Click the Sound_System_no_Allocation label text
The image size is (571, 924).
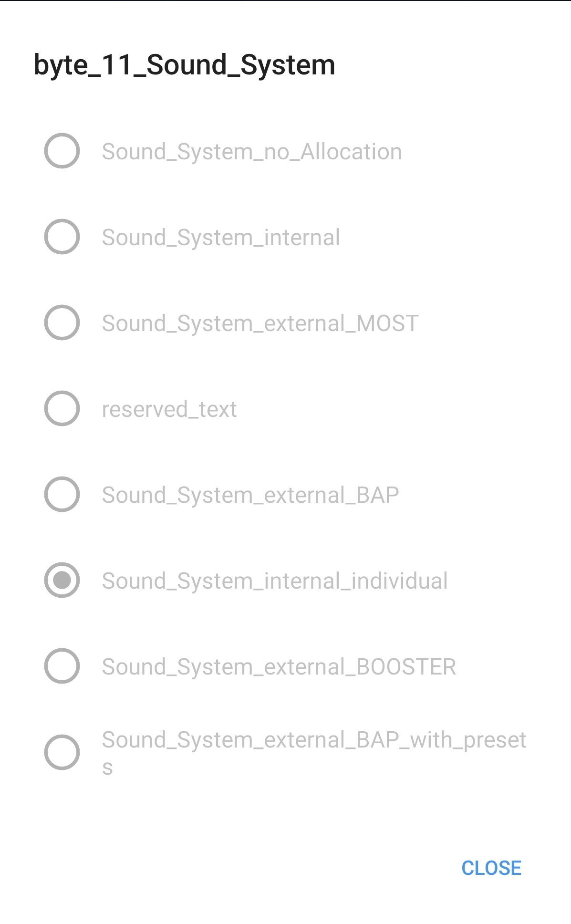coord(252,151)
